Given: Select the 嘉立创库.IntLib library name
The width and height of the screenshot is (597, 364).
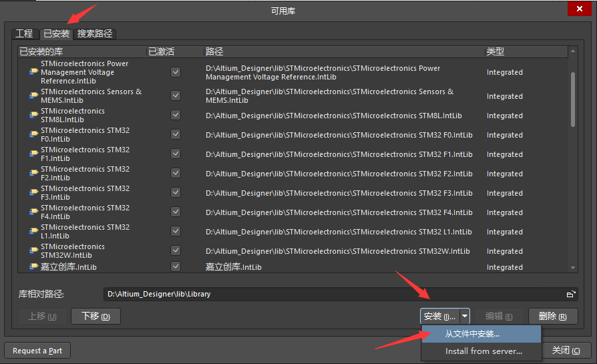Looking at the screenshot, I should point(69,267).
